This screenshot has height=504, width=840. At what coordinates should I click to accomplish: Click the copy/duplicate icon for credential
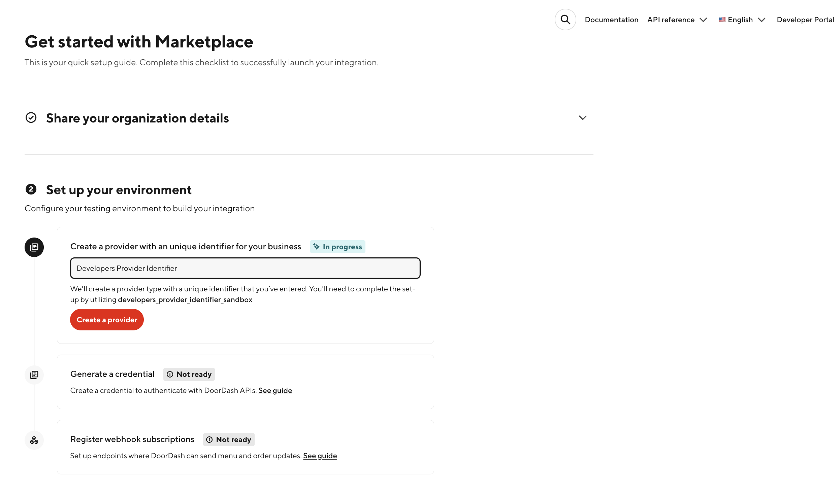pyautogui.click(x=34, y=374)
